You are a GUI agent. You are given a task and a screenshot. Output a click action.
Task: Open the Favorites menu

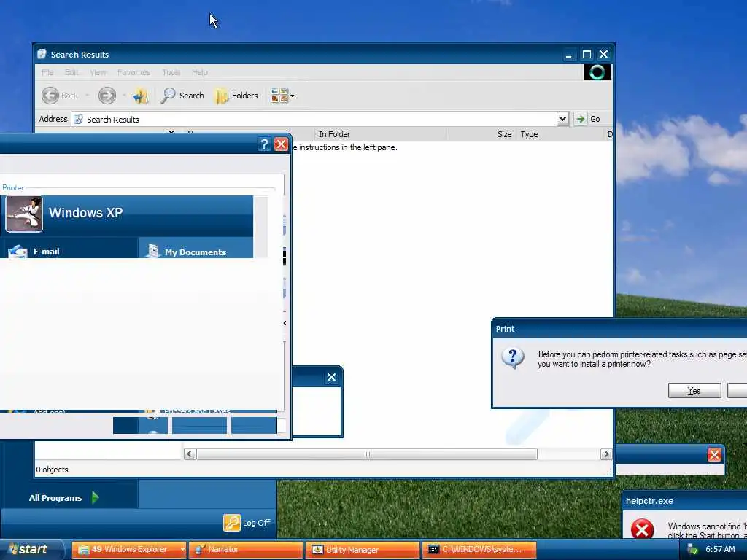click(x=134, y=72)
